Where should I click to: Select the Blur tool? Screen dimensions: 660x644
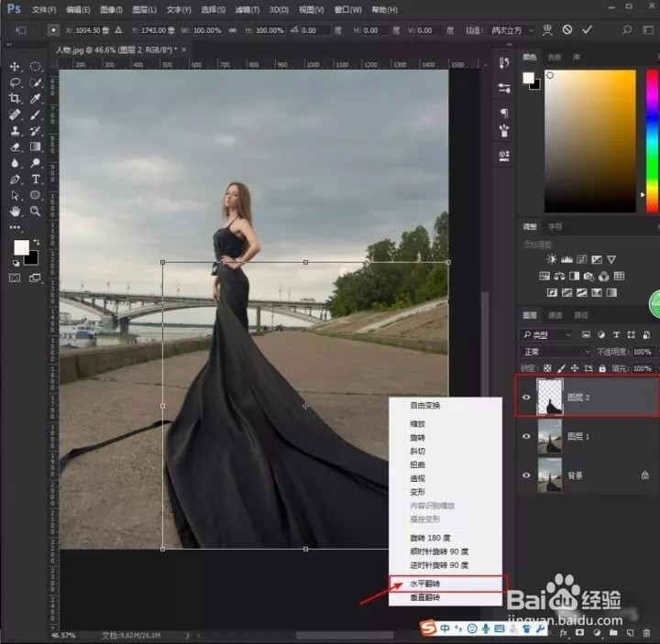click(x=15, y=163)
